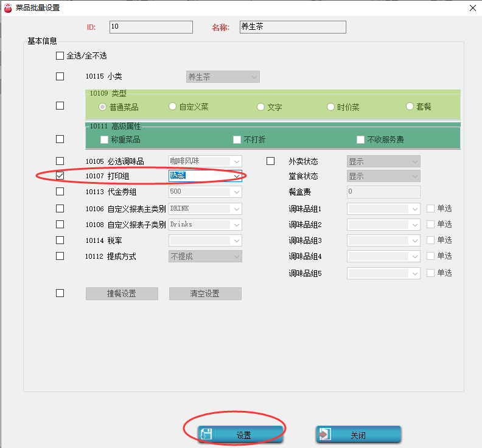This screenshot has height=448, width=482.
Task: Enable the 10113 代金券组 checkbox
Action: pyautogui.click(x=60, y=192)
